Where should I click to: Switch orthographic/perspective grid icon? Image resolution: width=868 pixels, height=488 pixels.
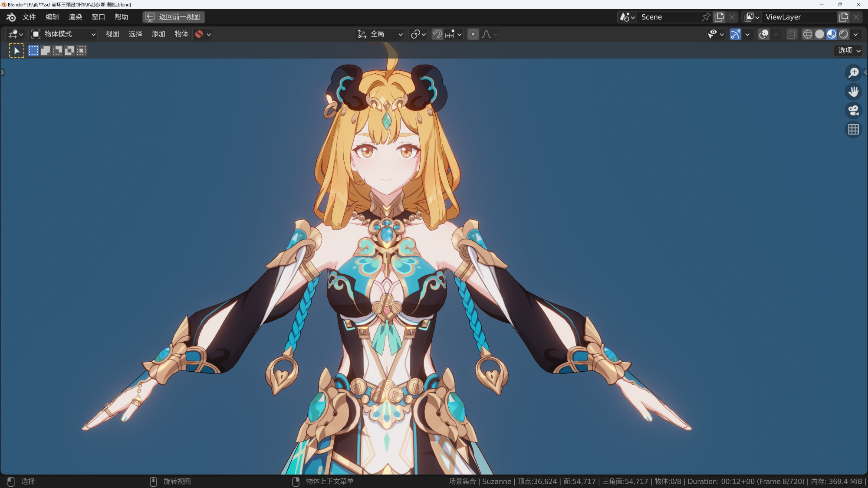tap(853, 130)
